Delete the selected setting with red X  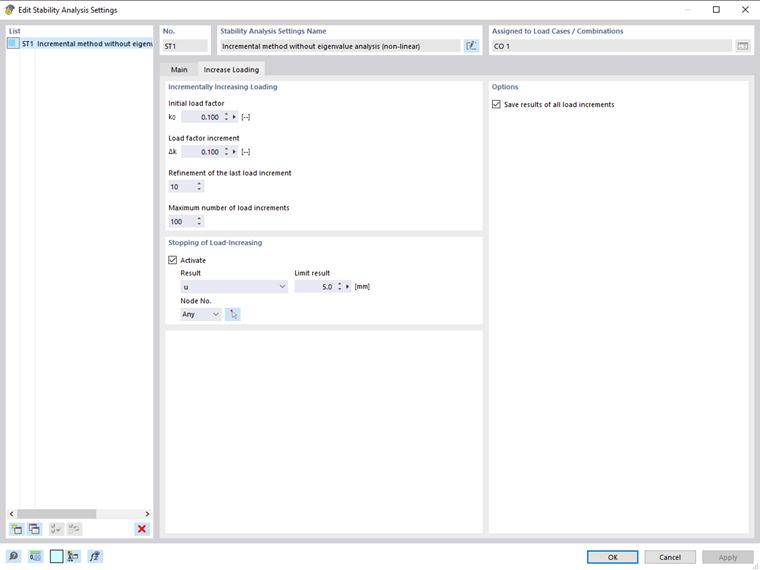(142, 529)
